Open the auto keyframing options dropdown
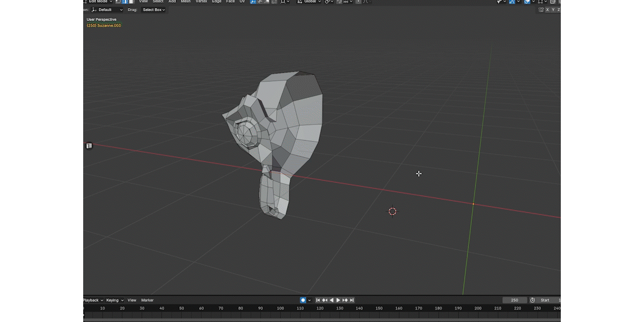The height and width of the screenshot is (322, 644). 309,300
